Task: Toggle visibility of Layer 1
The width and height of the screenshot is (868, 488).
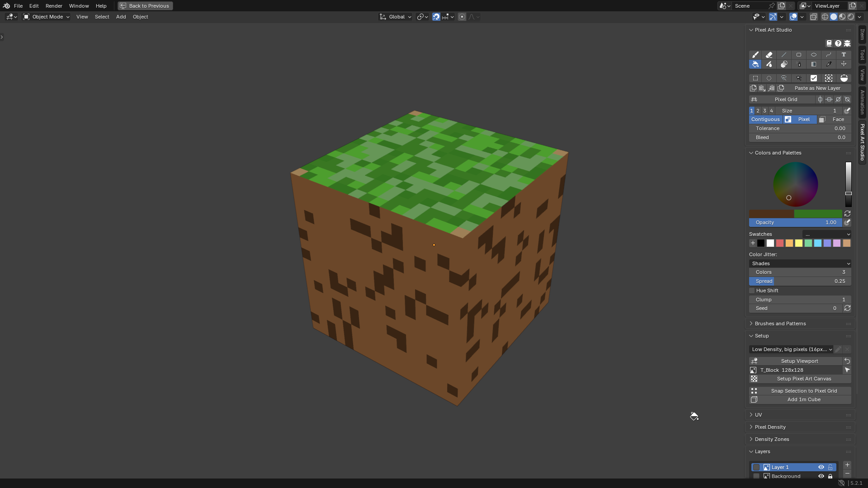Action: tap(821, 467)
